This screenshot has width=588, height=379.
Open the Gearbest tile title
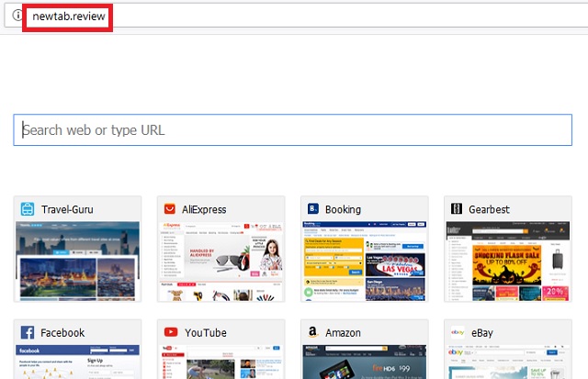489,209
